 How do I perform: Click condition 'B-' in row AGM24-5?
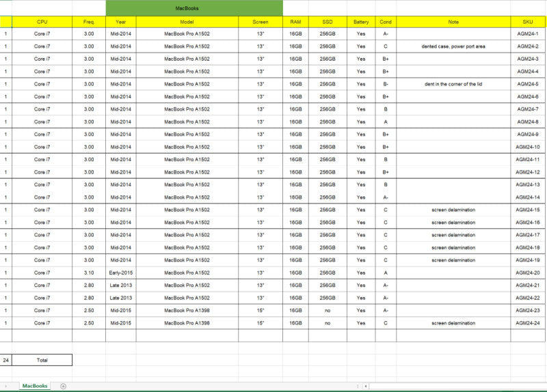(386, 84)
